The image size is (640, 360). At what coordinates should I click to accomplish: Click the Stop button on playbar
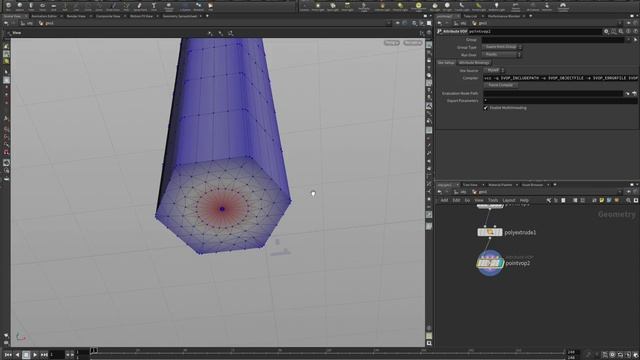26,355
